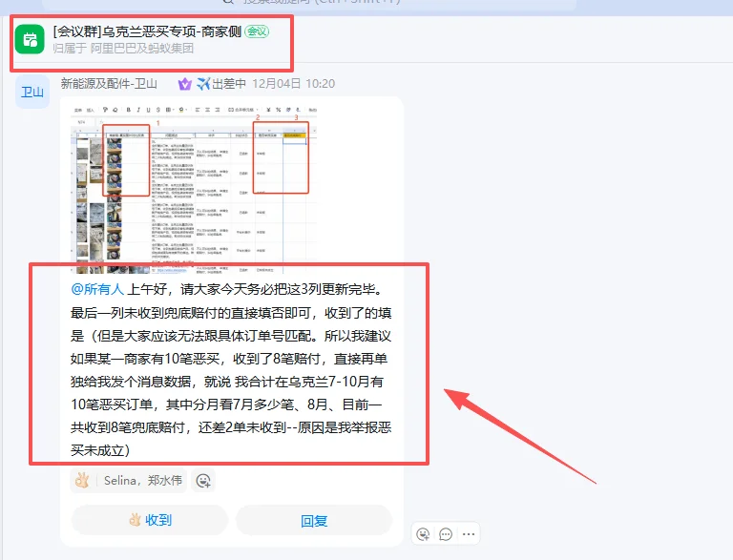733x560 pixels.
Task: Click the search field at top
Action: pos(309,3)
